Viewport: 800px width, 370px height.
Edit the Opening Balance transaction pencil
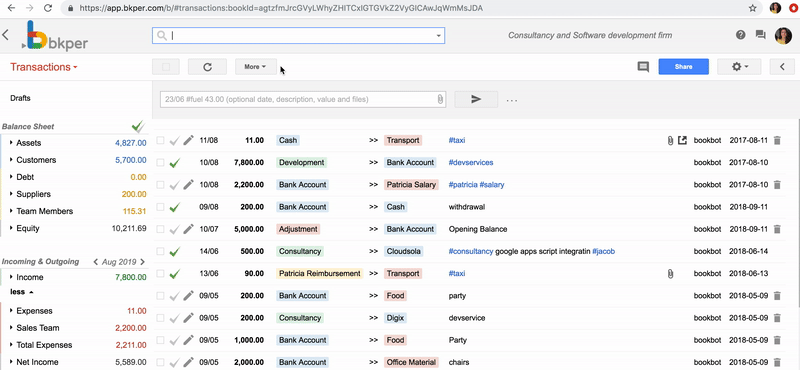click(x=188, y=229)
